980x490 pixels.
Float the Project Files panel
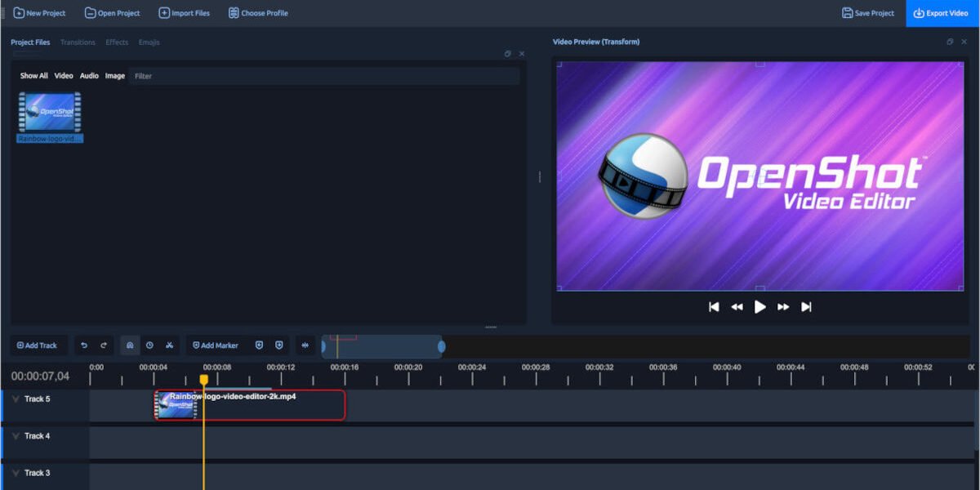coord(507,54)
